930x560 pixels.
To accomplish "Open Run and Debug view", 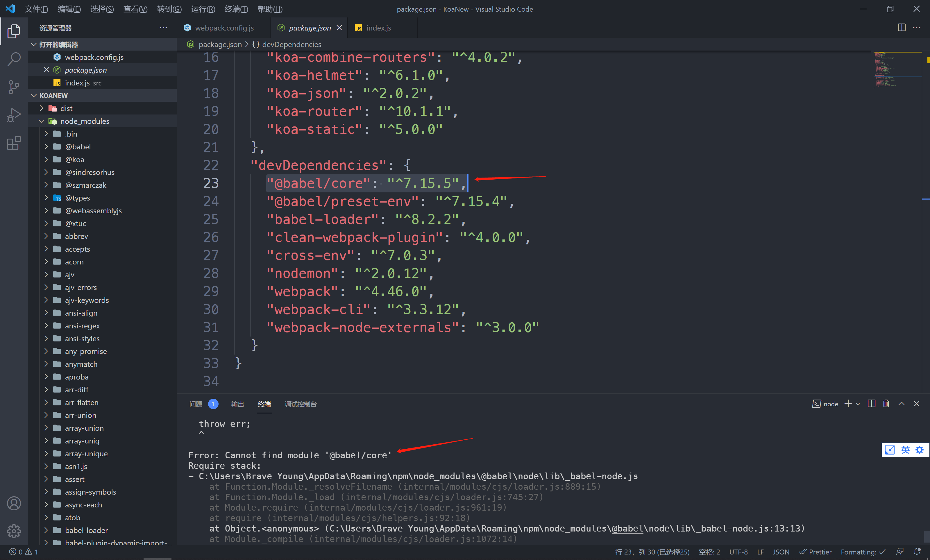I will tap(14, 115).
